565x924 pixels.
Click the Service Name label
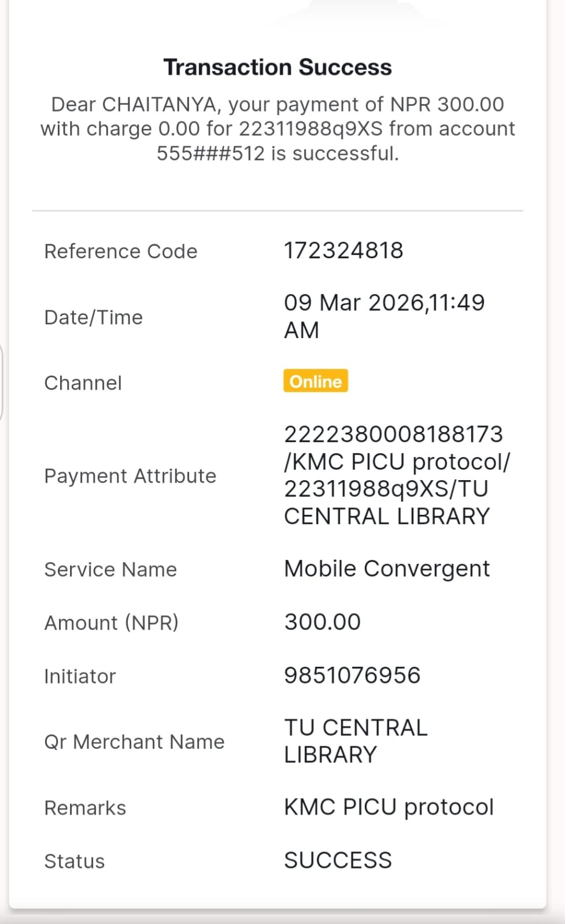[x=110, y=569]
